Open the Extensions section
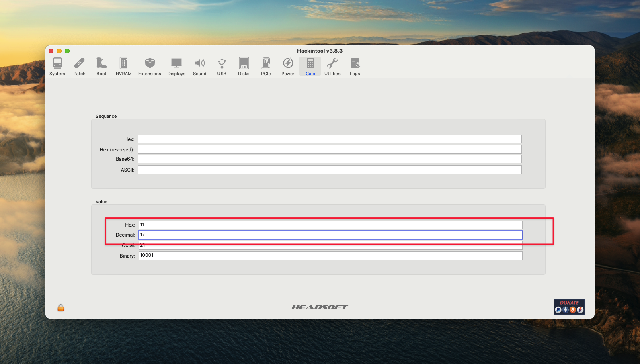The image size is (640, 364). coord(150,66)
